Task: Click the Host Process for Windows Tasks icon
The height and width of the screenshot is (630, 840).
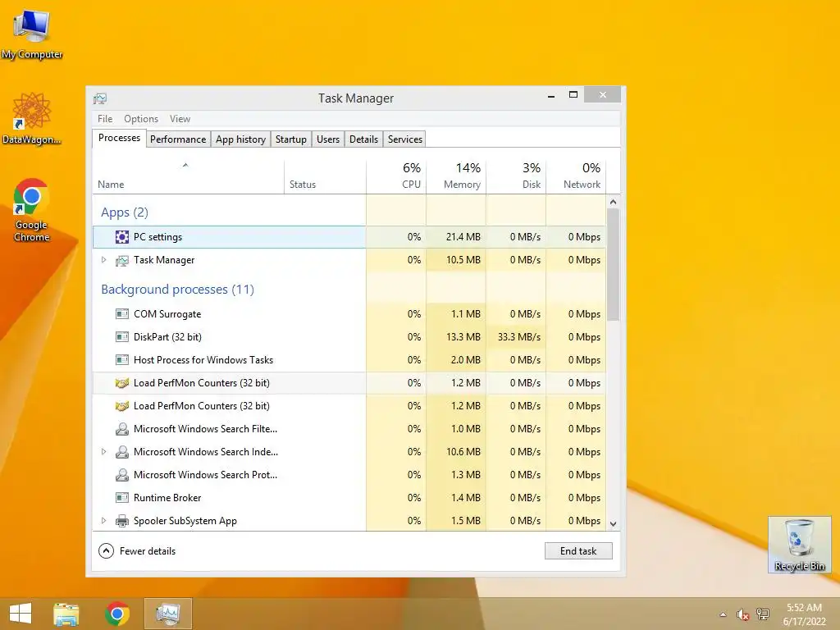Action: pyautogui.click(x=122, y=360)
